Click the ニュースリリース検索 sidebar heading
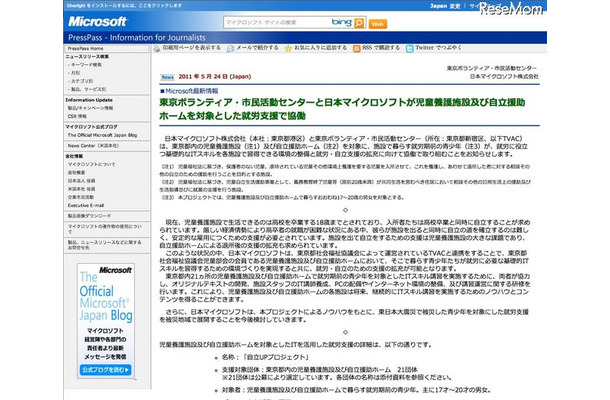Screen dimensions: 610x400 pyautogui.click(x=87, y=57)
